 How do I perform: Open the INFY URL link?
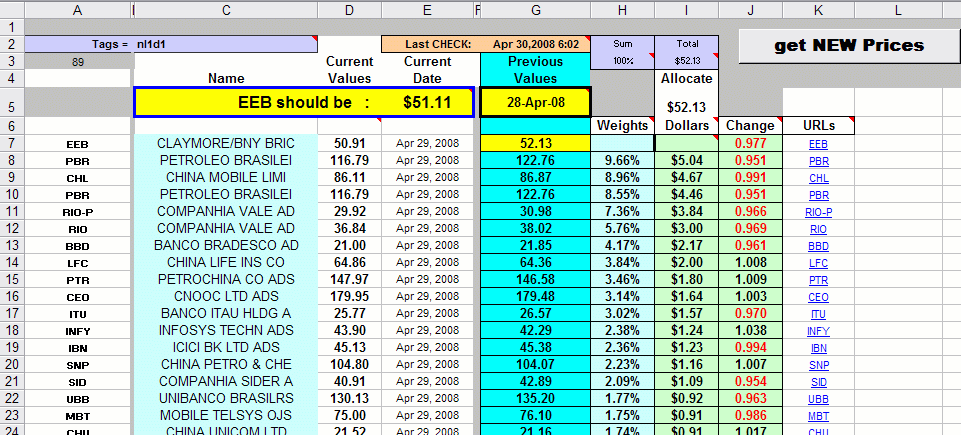[818, 331]
